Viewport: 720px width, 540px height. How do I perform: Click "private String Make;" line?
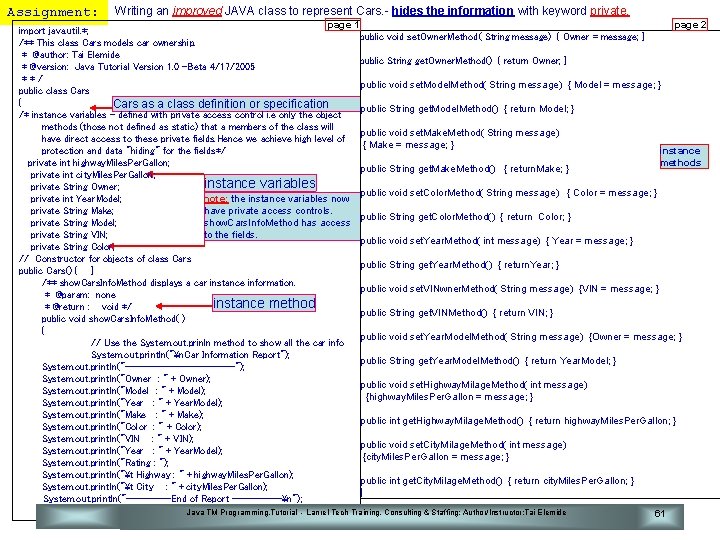coord(72,211)
